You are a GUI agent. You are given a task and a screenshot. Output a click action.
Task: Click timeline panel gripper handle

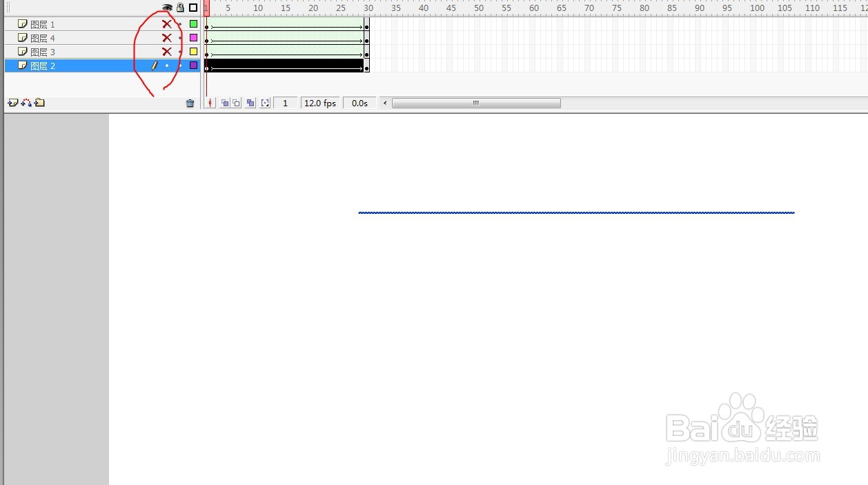pos(8,8)
